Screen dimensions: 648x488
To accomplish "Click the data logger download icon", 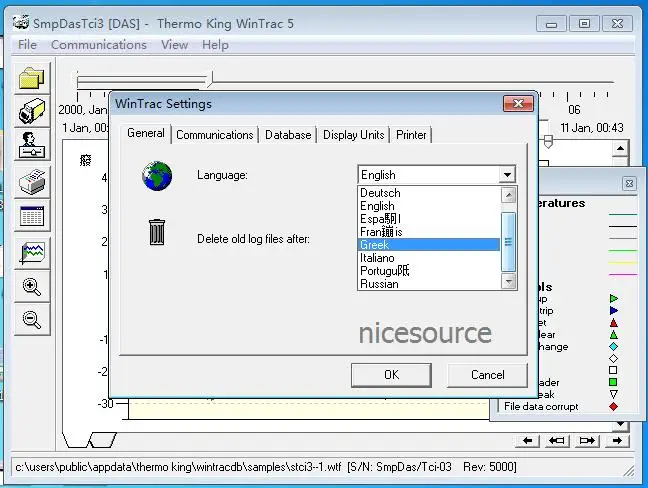I will (x=32, y=111).
